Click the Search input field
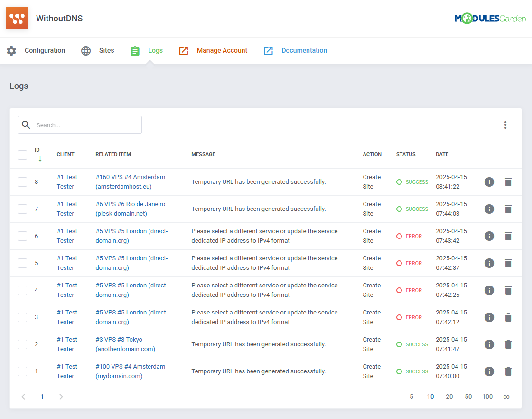The image size is (532, 419). (85, 125)
